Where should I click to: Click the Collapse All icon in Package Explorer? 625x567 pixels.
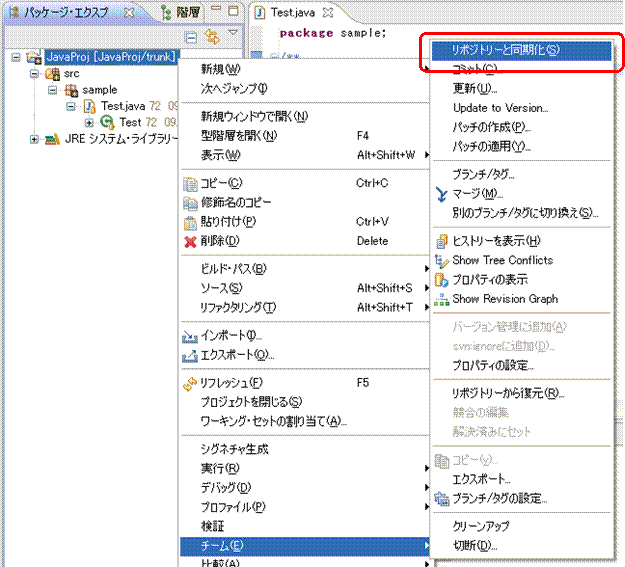193,37
